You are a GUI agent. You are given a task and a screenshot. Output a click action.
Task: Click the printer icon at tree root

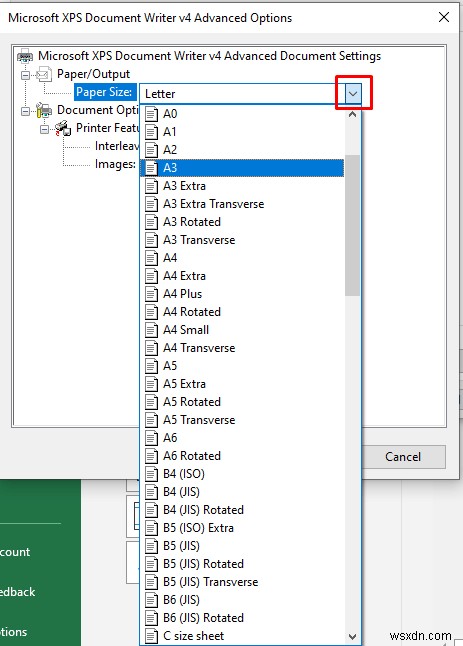(25, 55)
